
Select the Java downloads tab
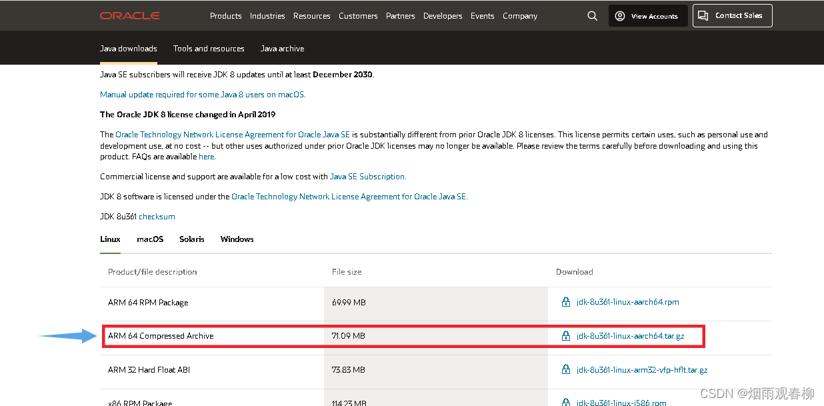(x=128, y=48)
